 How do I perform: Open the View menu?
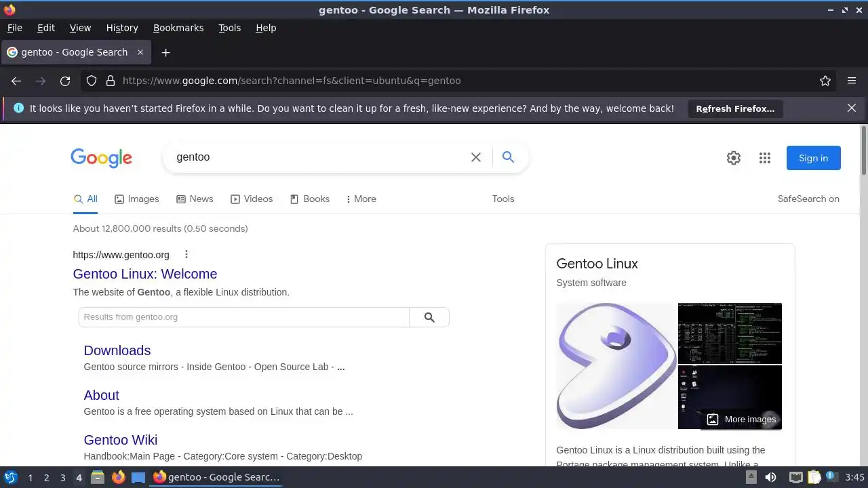pyautogui.click(x=80, y=28)
